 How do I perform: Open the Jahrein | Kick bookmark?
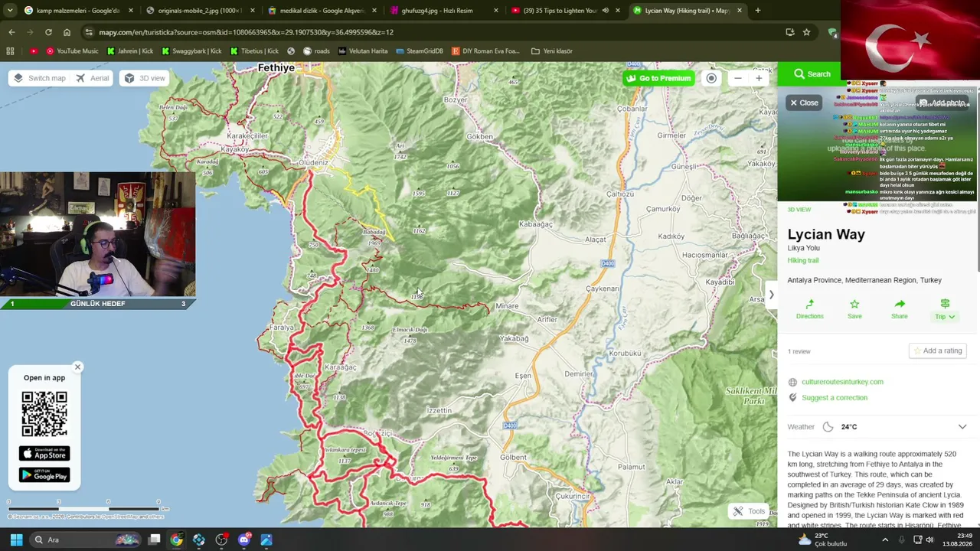point(130,51)
